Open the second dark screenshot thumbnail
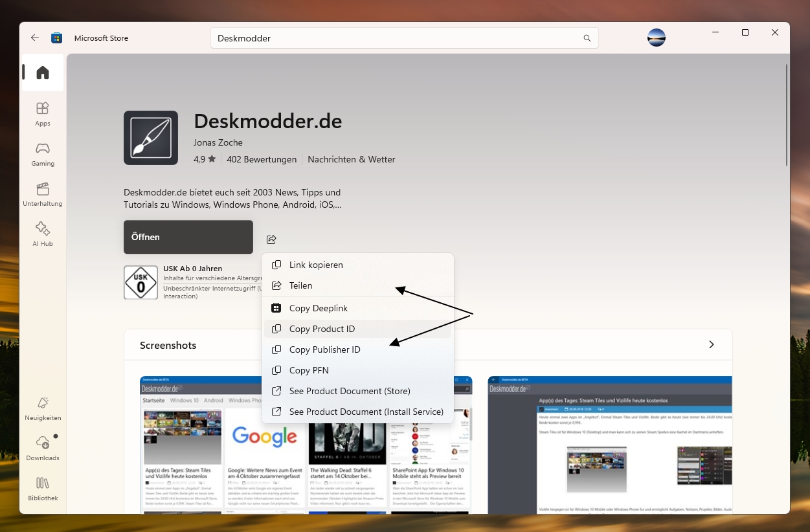Viewport: 810px width, 532px height. coord(610,445)
